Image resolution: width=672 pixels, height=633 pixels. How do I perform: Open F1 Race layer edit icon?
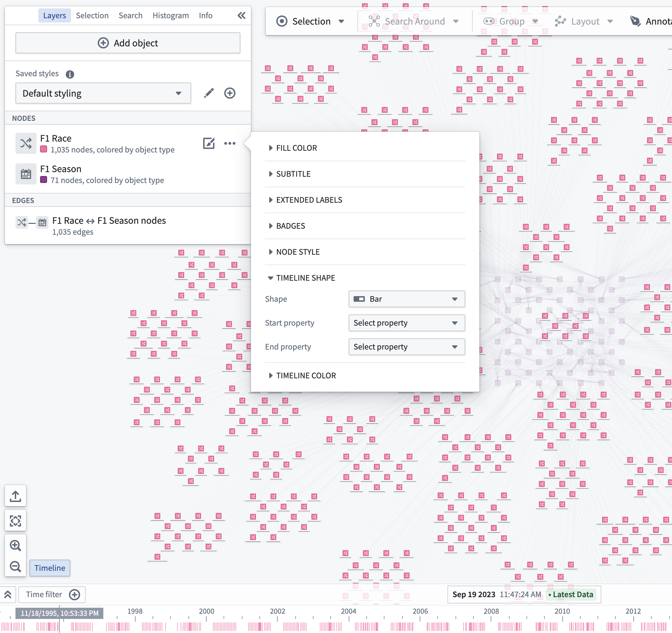point(209,143)
